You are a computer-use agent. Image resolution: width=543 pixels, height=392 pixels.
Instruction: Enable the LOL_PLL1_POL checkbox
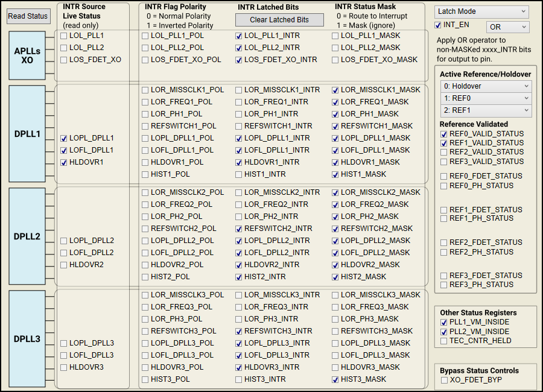point(145,36)
